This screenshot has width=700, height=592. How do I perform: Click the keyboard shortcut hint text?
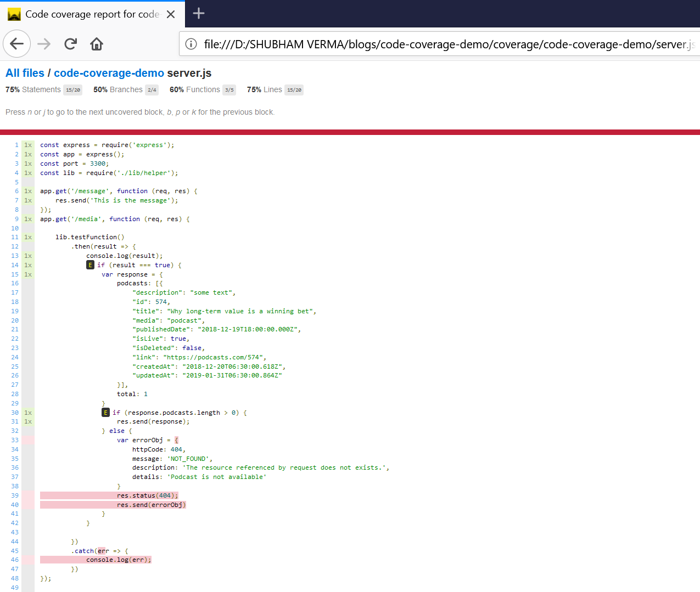point(140,112)
